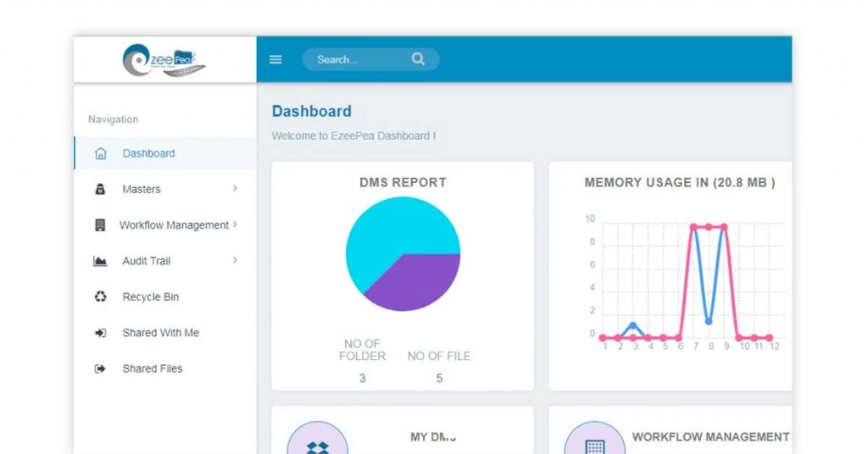This screenshot has height=454, width=868.
Task: Click the NO OF FOLDER label
Action: (x=362, y=350)
